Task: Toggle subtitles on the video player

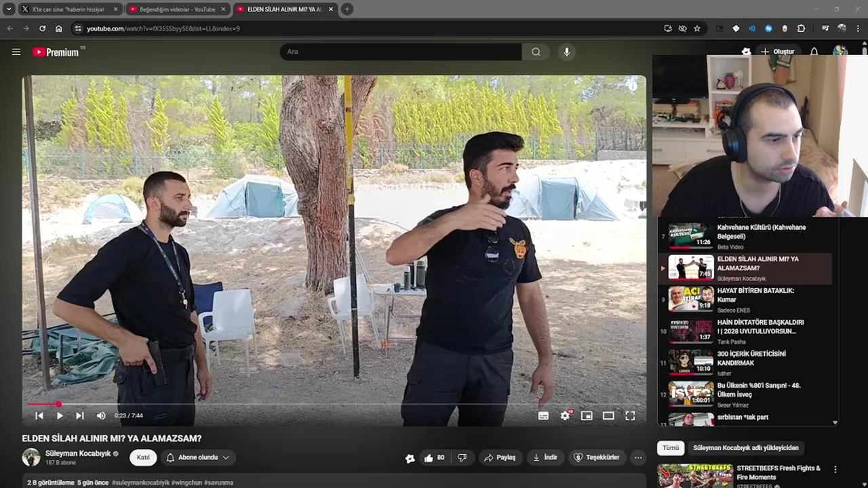Action: coord(543,415)
